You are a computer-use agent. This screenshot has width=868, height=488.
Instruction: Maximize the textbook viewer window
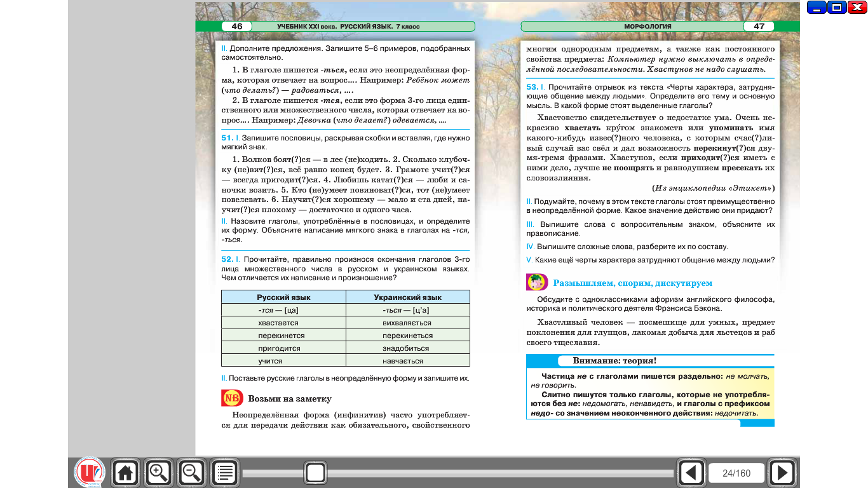point(837,8)
